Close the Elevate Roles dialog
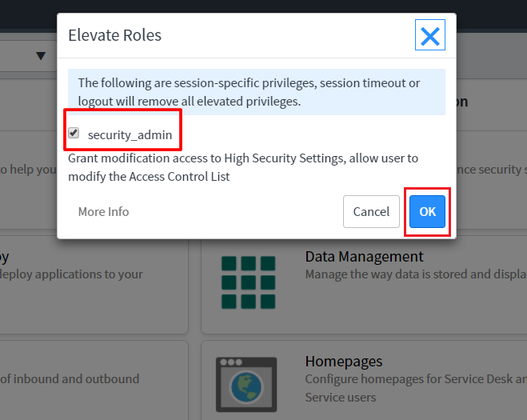Screen dimensions: 527x420 430,35
